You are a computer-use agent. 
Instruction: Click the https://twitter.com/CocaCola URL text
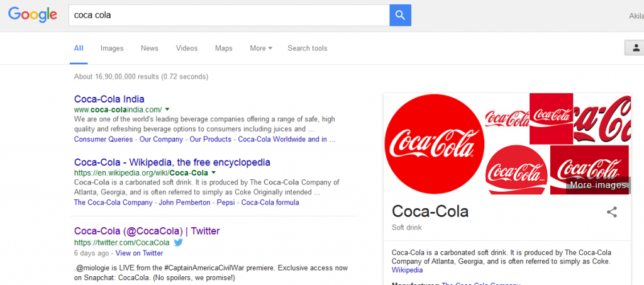click(x=122, y=242)
